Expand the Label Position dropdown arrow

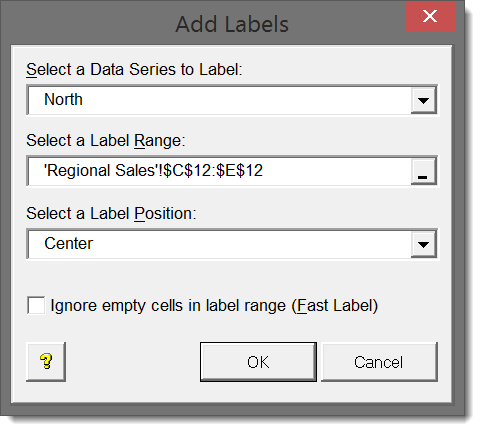(423, 244)
